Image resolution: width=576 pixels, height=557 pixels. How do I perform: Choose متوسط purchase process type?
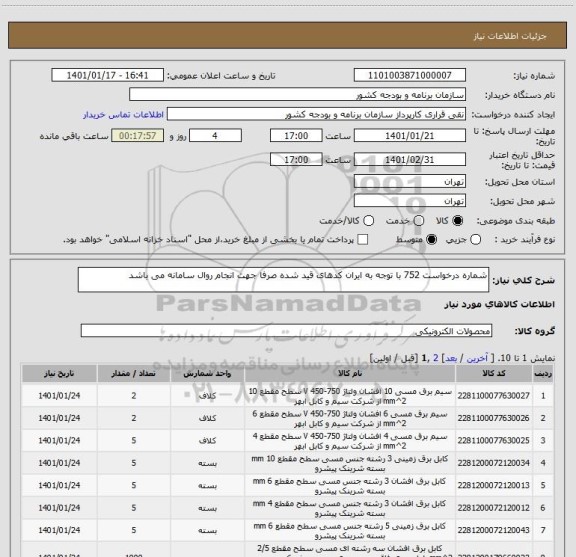[x=431, y=240]
